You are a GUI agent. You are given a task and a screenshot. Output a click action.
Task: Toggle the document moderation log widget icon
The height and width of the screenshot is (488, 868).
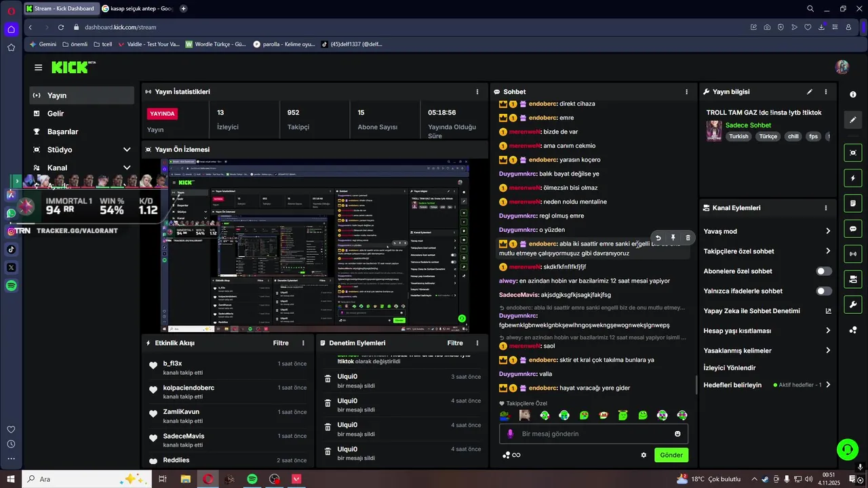click(853, 203)
